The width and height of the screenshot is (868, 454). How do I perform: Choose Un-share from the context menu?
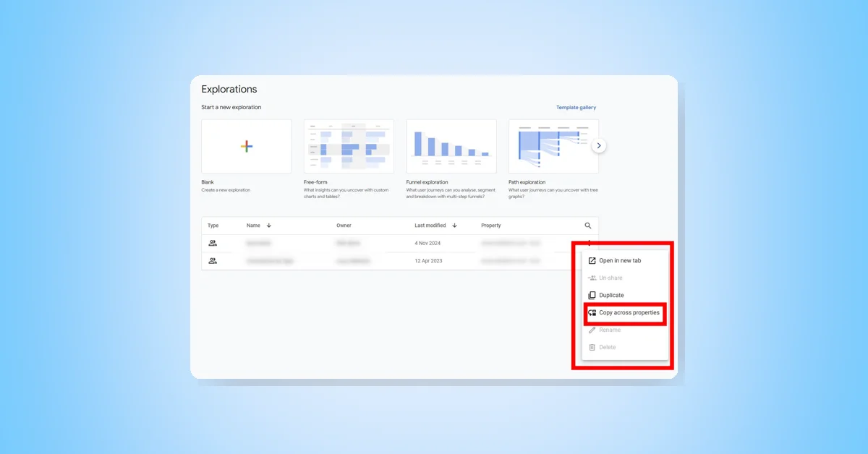pyautogui.click(x=626, y=278)
